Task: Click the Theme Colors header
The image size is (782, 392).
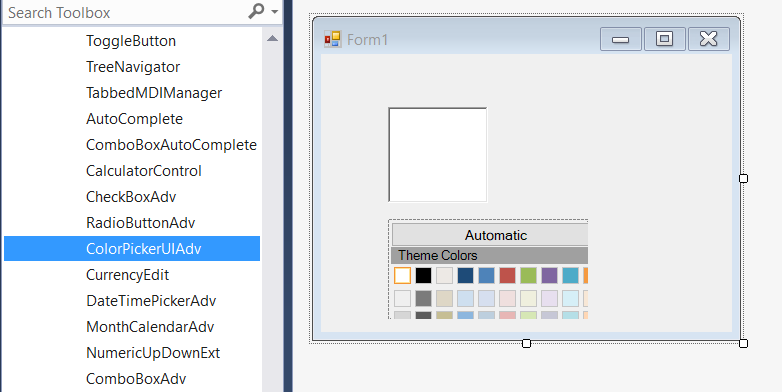Action: pyautogui.click(x=490, y=255)
